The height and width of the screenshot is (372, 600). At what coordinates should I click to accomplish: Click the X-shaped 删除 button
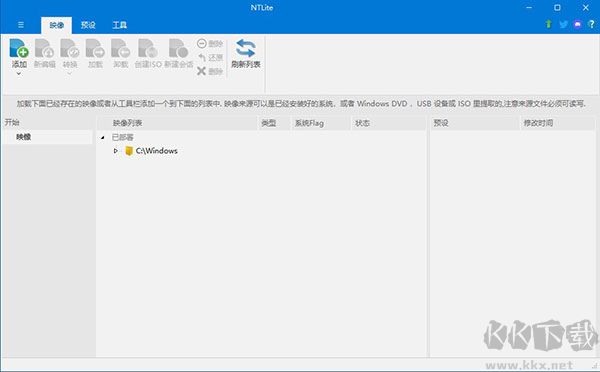(x=210, y=71)
